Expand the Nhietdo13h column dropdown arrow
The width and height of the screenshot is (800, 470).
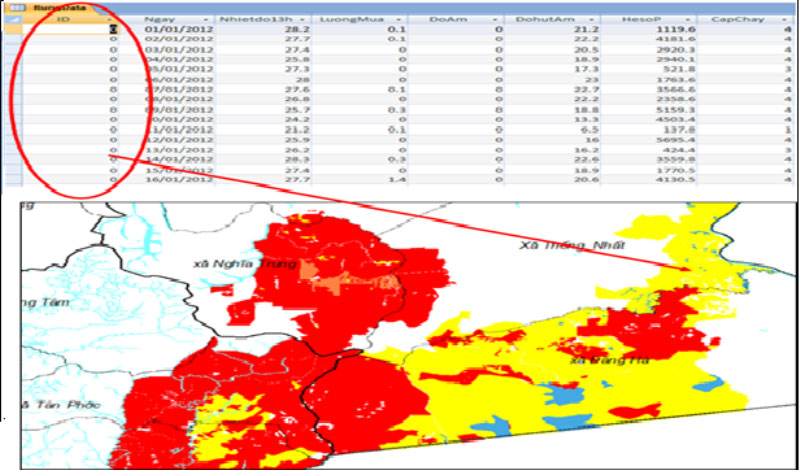point(299,19)
